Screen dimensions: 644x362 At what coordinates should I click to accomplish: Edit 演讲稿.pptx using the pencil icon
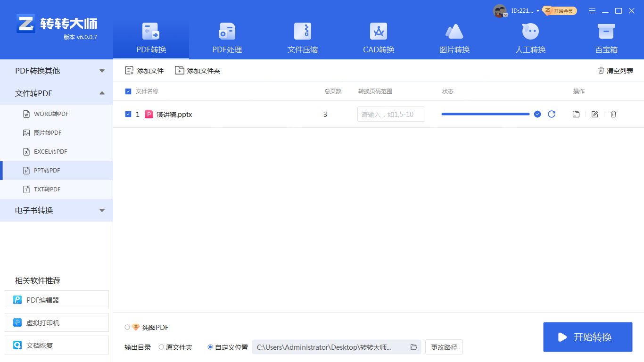click(594, 114)
